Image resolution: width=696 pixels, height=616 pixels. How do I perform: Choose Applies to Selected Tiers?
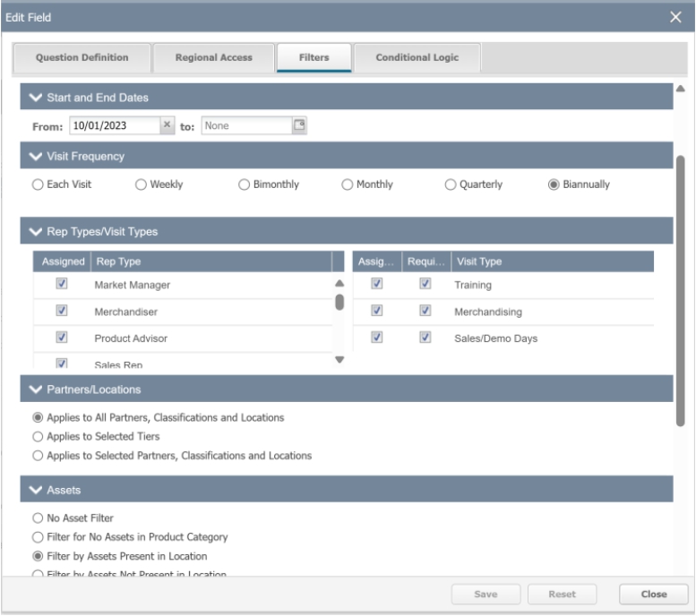pos(38,437)
